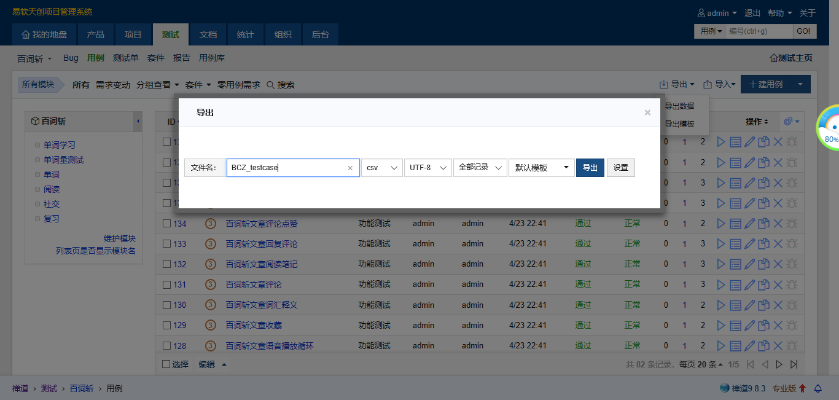This screenshot has width=839, height=400.
Task: Close the 导出 dialog with the X
Action: (x=647, y=112)
